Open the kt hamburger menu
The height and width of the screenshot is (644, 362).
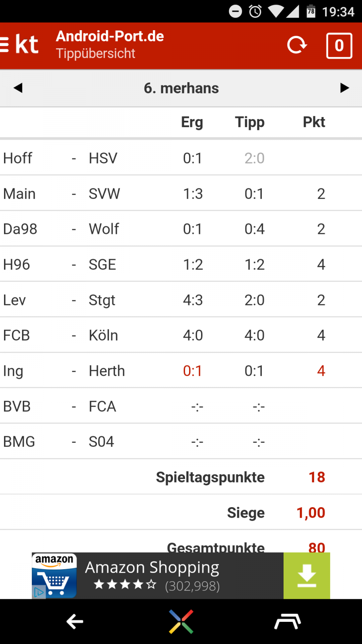coord(19,45)
